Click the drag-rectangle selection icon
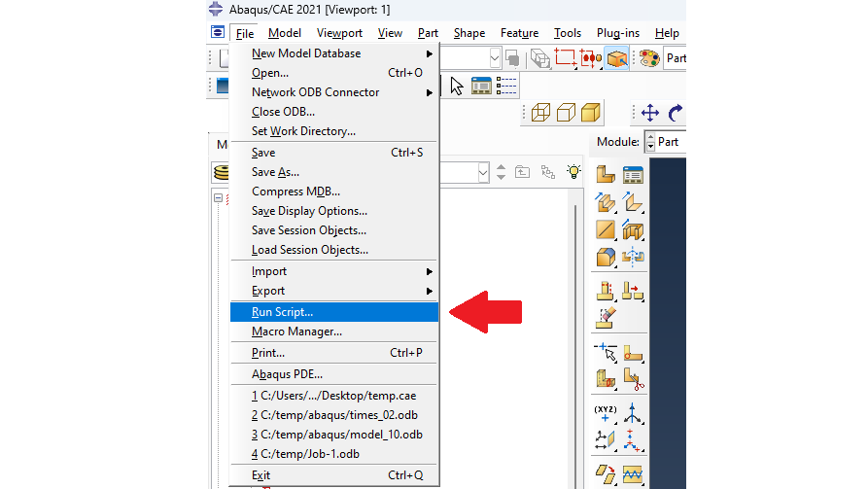This screenshot has width=868, height=489. click(x=565, y=58)
